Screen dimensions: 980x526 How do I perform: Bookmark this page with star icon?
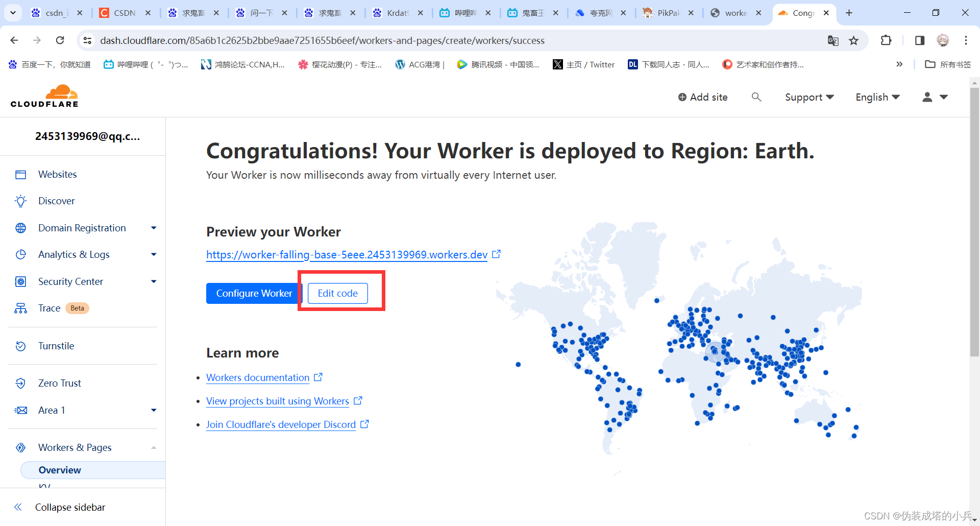click(x=853, y=40)
